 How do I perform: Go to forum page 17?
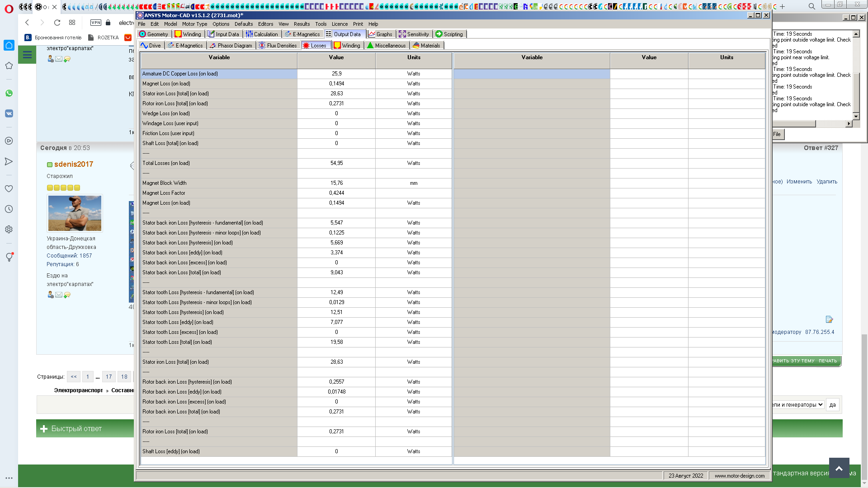(x=109, y=377)
